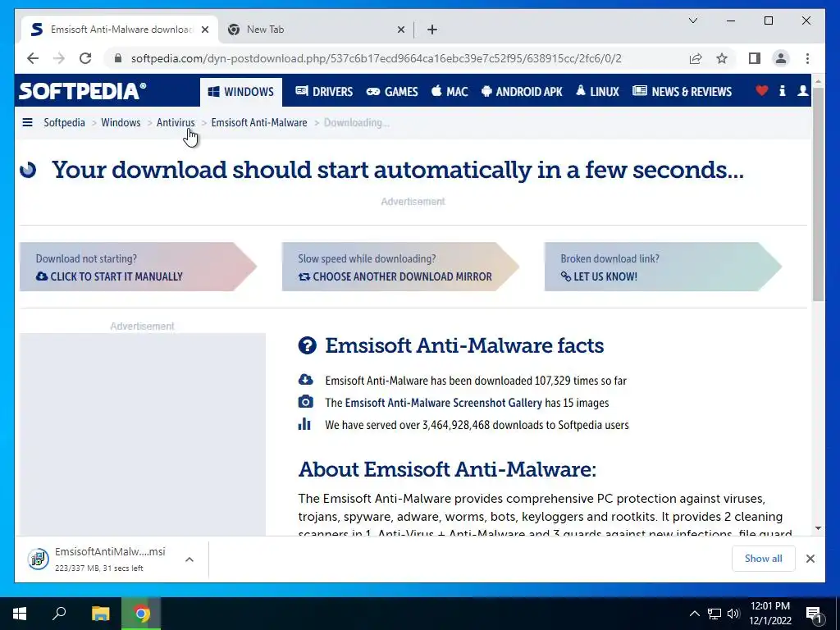Click the page vertical scrollbar thumb
The height and width of the screenshot is (630, 840).
point(818,193)
